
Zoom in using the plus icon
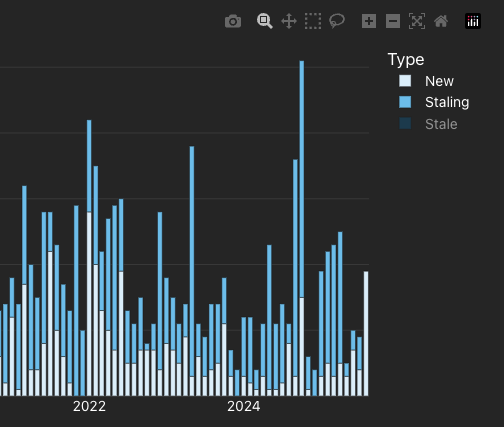(369, 21)
